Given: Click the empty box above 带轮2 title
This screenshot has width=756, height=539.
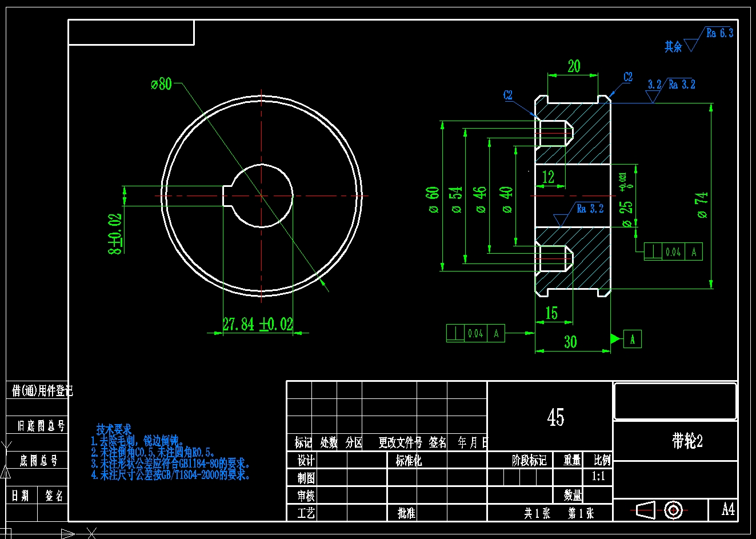Looking at the screenshot, I should coord(675,401).
